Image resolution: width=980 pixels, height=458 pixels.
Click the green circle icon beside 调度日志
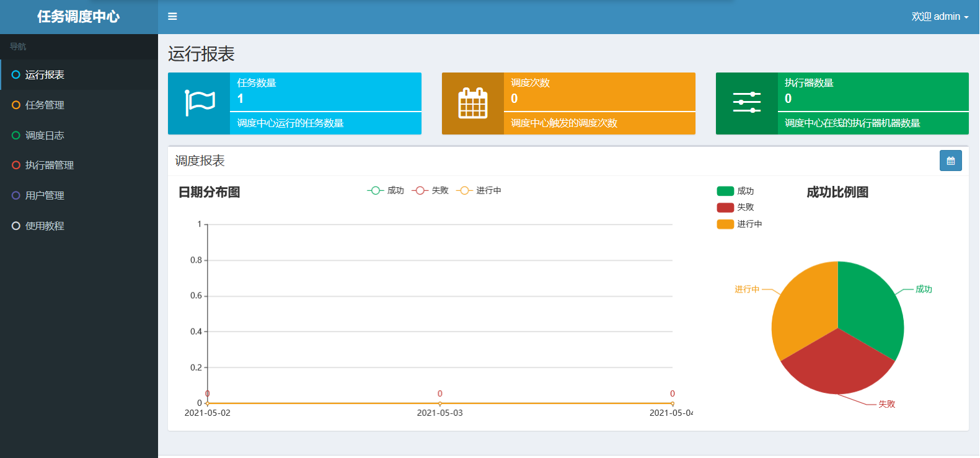(16, 135)
